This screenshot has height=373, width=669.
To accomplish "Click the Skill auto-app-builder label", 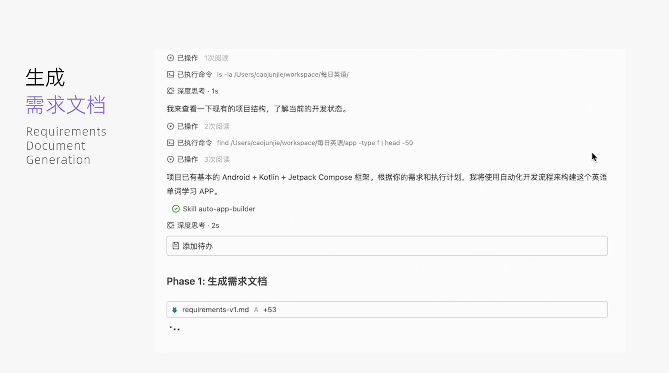I will pos(219,209).
